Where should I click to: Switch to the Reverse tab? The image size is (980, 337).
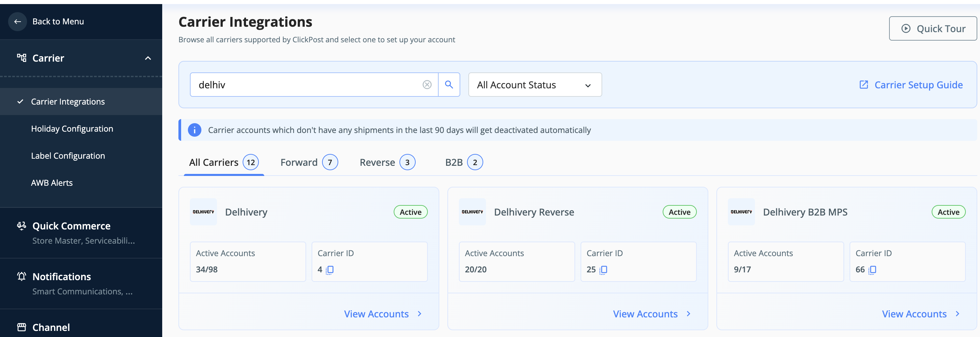tap(387, 163)
